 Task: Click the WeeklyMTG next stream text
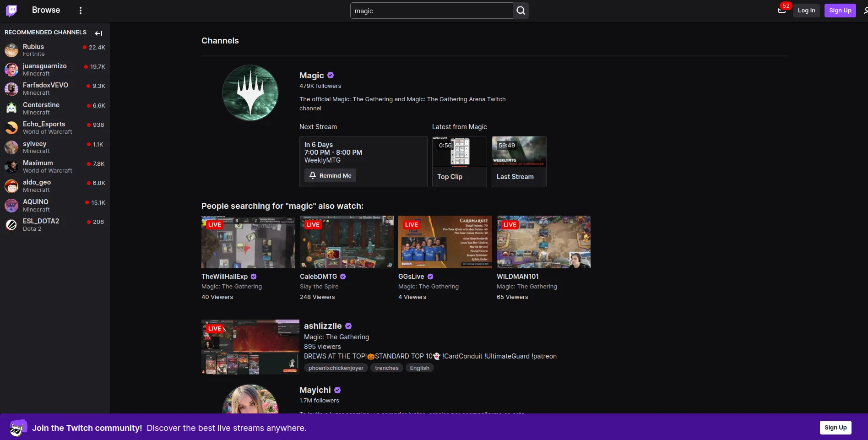[x=322, y=160]
